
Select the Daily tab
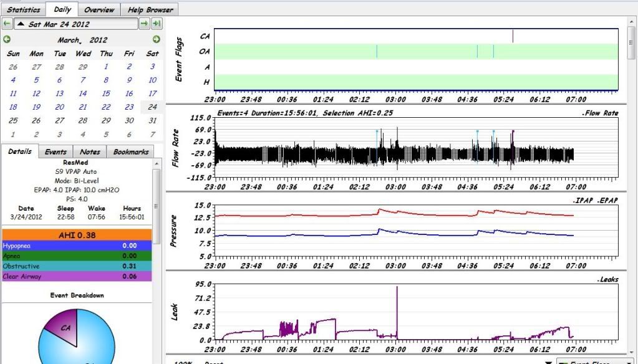pyautogui.click(x=62, y=9)
